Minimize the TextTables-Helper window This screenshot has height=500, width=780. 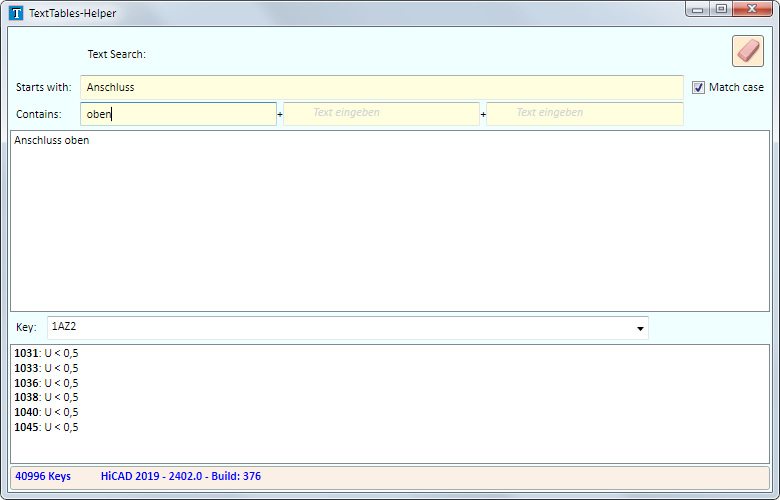[x=697, y=9]
